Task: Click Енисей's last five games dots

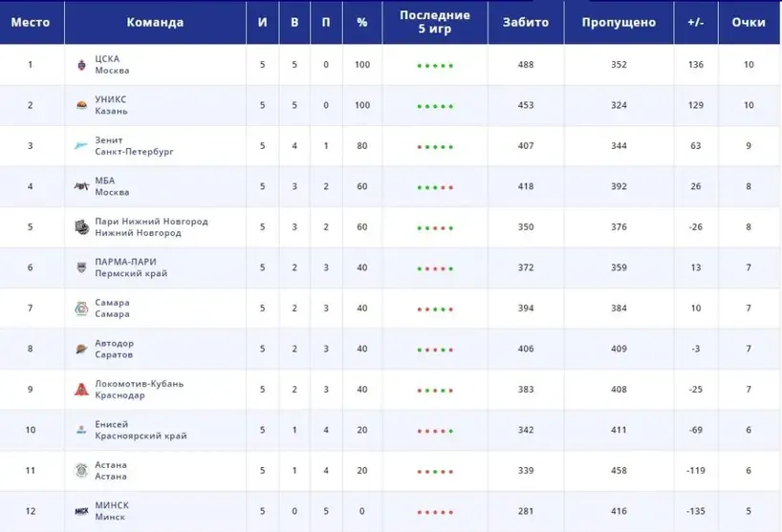Action: [435, 431]
